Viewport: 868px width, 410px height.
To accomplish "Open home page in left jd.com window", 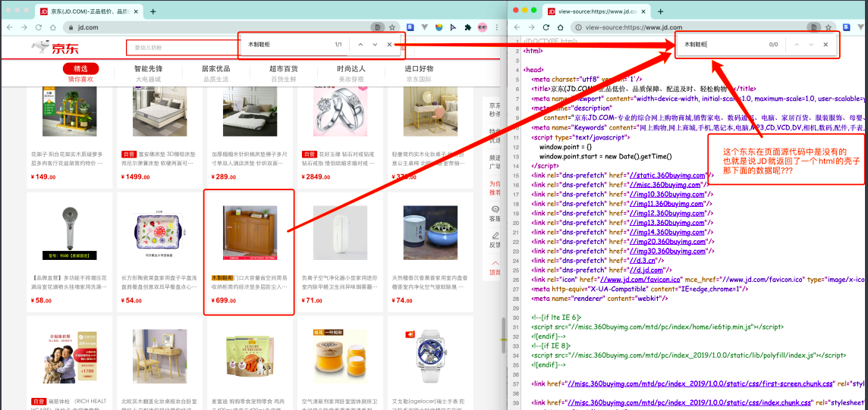I will 52,27.
